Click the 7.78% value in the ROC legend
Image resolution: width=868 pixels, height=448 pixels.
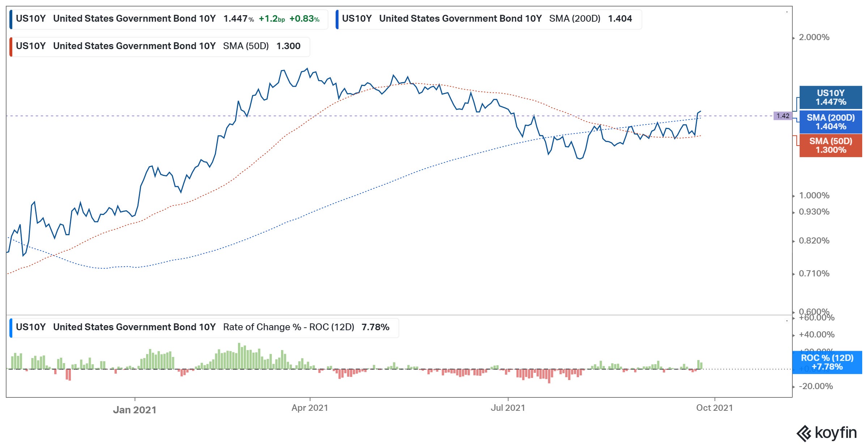tap(375, 327)
